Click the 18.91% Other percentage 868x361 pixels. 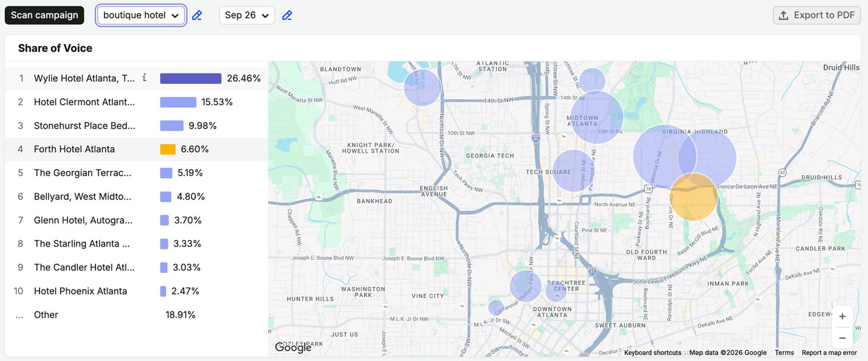181,315
